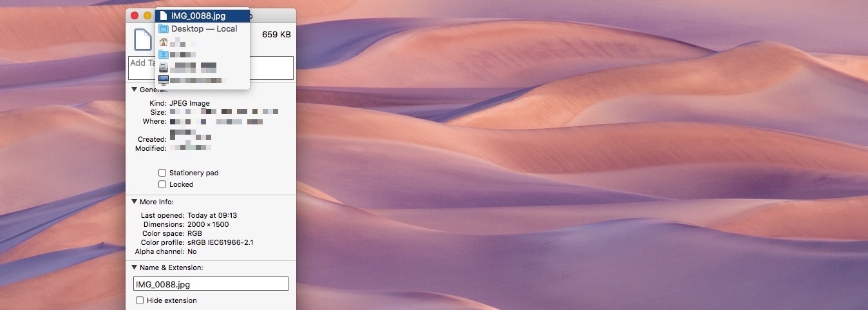Image resolution: width=868 pixels, height=310 pixels.
Task: Close the Info window with red button
Action: (135, 15)
